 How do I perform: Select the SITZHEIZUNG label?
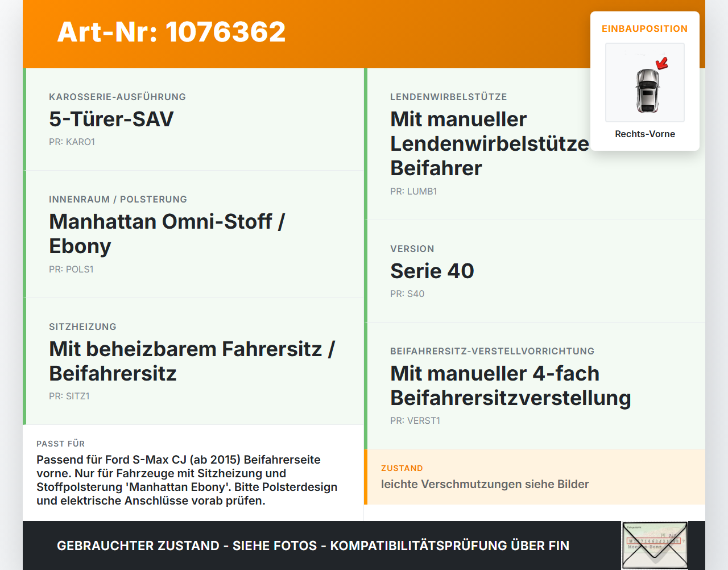[x=83, y=327]
